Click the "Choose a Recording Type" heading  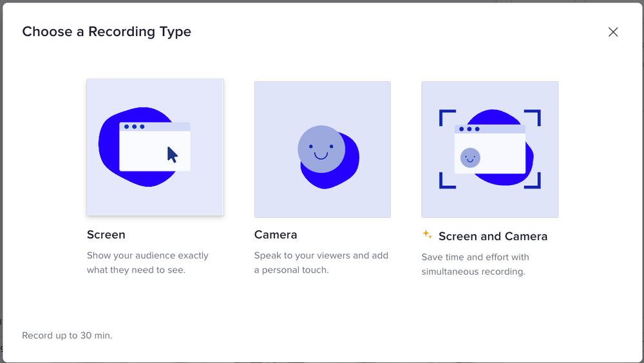point(106,32)
